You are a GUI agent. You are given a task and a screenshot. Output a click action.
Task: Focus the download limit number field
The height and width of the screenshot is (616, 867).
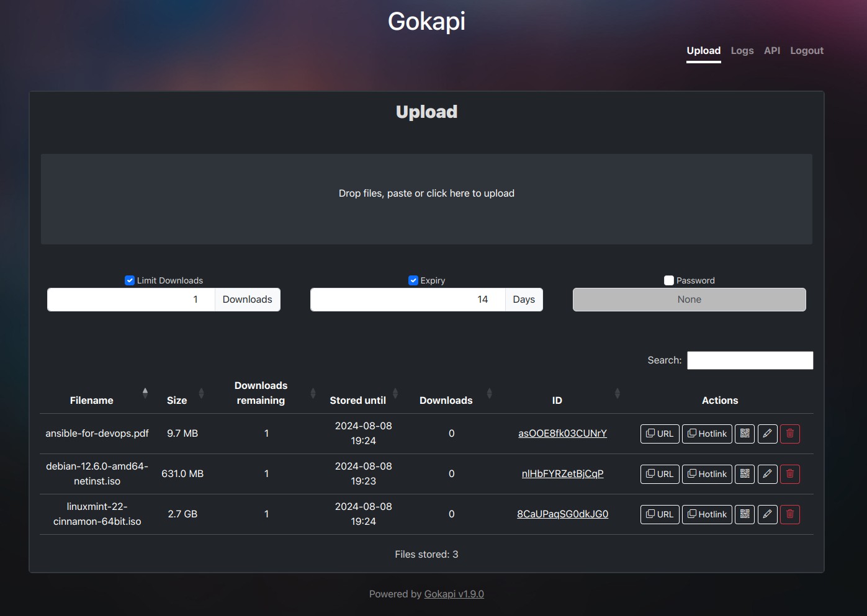pyautogui.click(x=131, y=300)
